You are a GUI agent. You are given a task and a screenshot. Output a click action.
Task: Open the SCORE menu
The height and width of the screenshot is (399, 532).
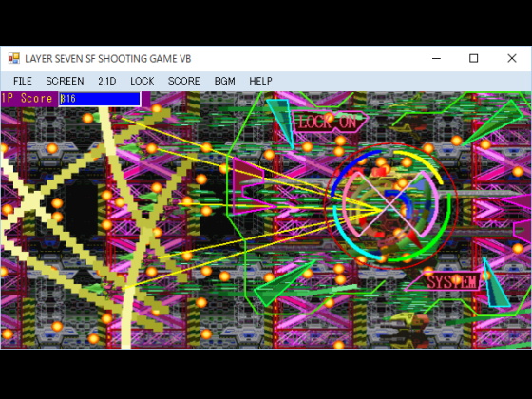tap(184, 81)
